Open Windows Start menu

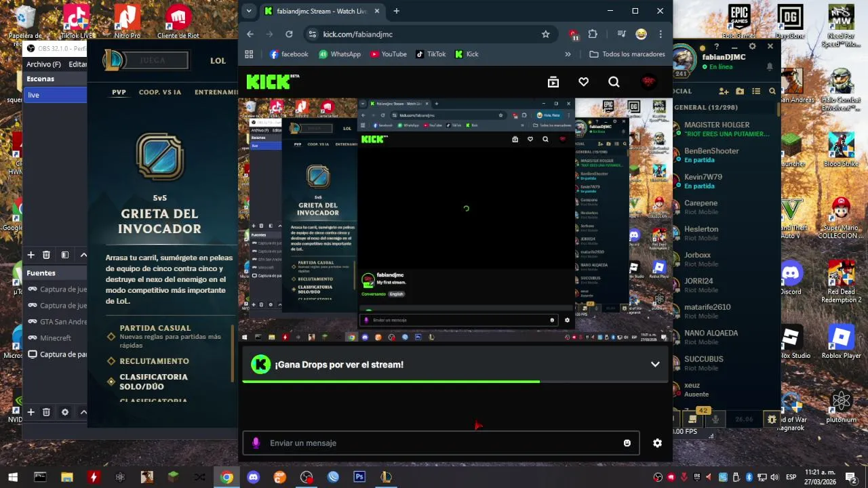(x=13, y=477)
